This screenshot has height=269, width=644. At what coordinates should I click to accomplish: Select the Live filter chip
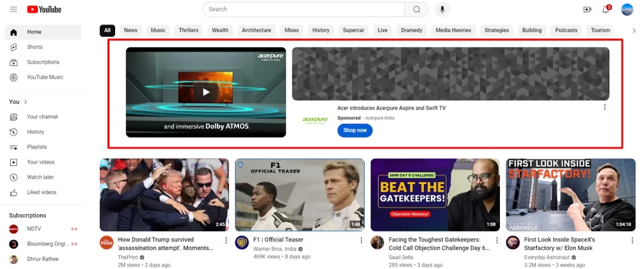(x=382, y=30)
